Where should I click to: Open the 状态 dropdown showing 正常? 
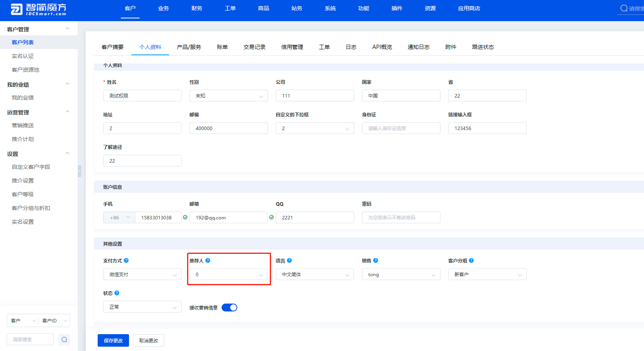tap(142, 307)
